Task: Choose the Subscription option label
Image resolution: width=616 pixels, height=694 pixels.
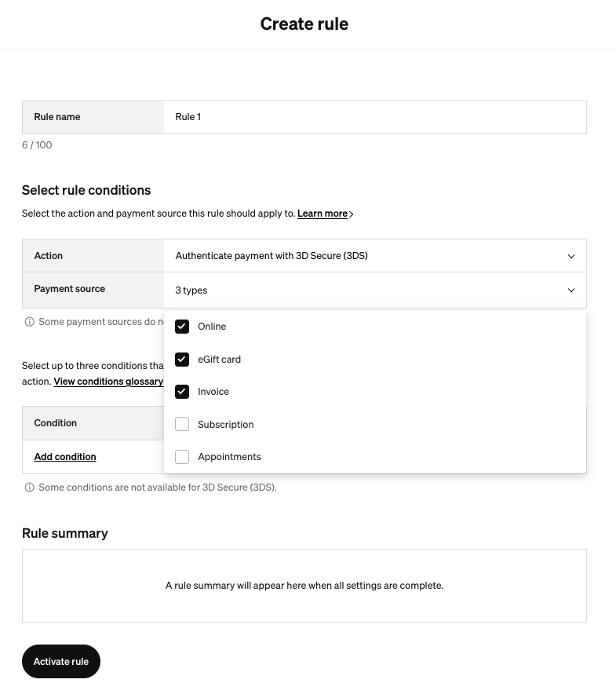Action: (x=226, y=425)
